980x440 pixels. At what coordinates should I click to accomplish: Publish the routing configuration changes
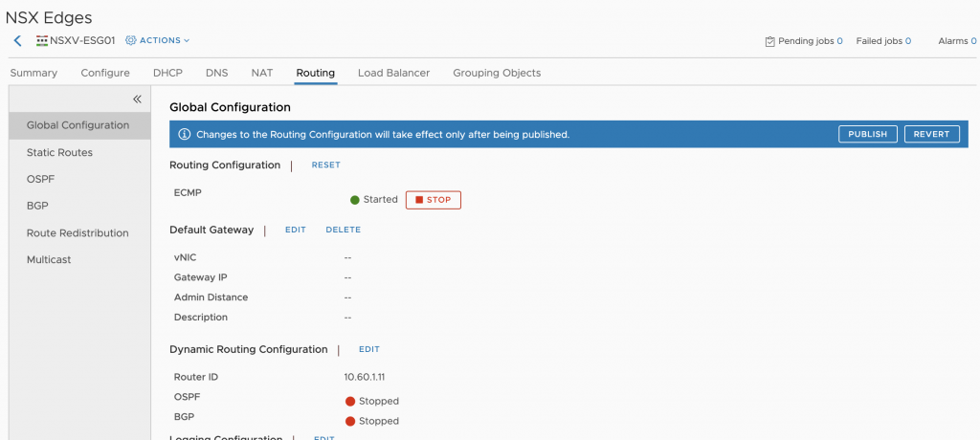pyautogui.click(x=867, y=134)
